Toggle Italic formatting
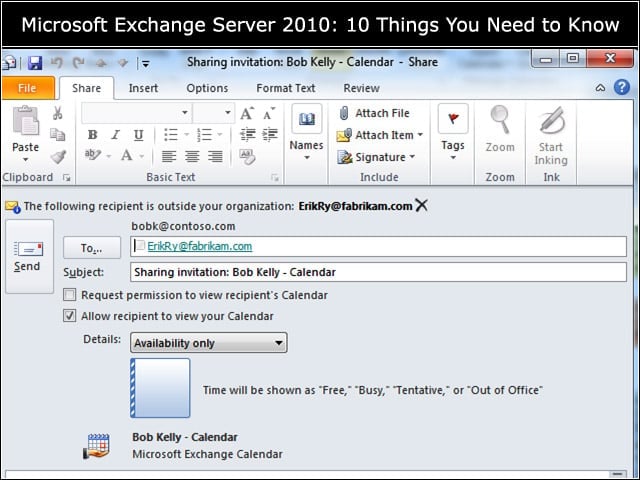 pyautogui.click(x=116, y=135)
